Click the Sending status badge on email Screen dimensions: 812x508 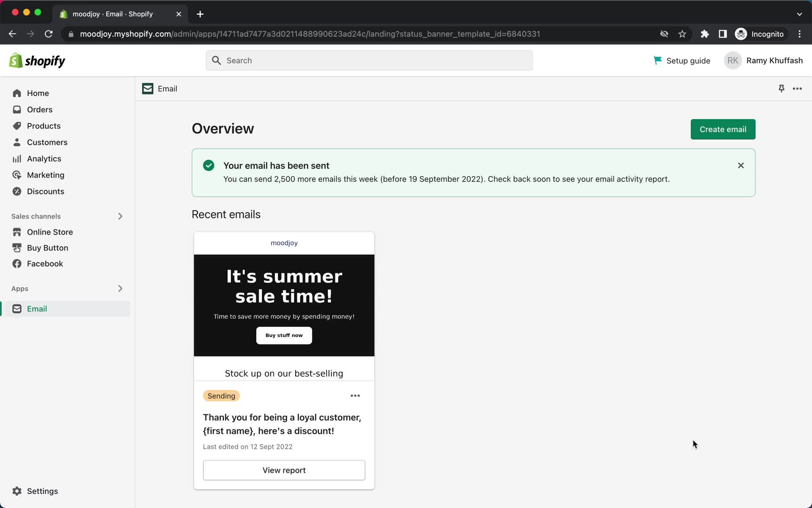click(x=221, y=396)
